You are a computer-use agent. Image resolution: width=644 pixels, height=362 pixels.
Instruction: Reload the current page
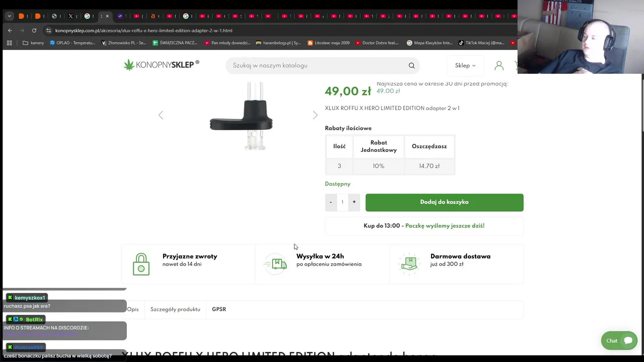click(x=34, y=30)
